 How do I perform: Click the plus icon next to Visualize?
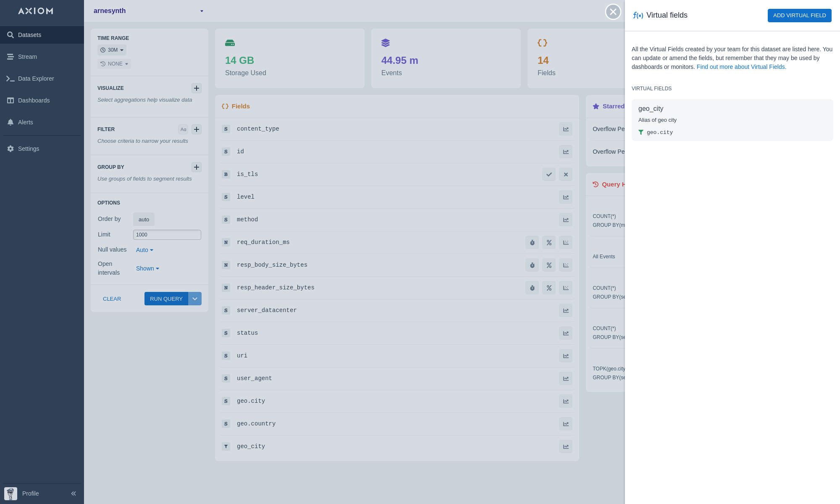tap(197, 88)
